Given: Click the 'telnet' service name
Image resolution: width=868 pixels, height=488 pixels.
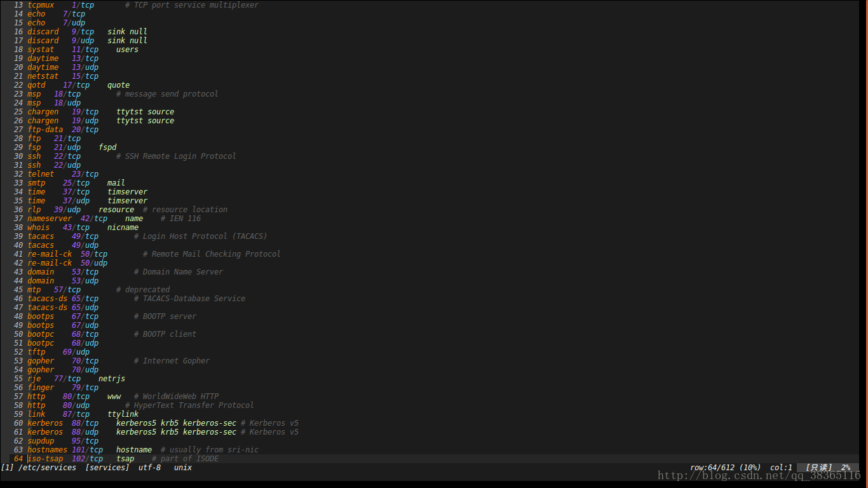Looking at the screenshot, I should pyautogui.click(x=41, y=174).
